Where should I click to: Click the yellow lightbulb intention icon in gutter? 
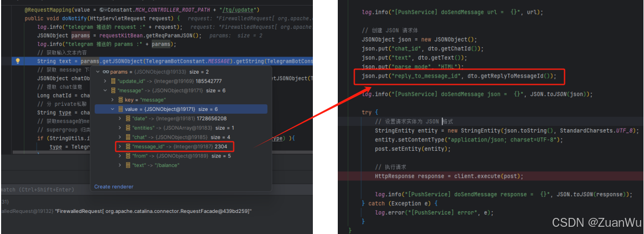click(x=18, y=62)
